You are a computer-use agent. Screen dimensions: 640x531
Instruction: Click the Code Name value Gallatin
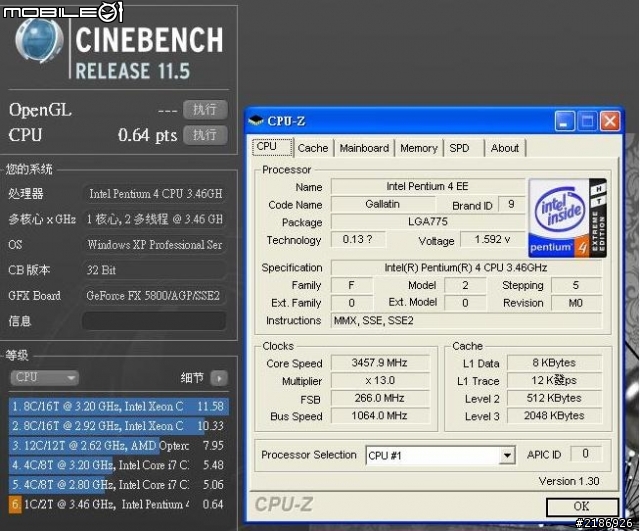tap(382, 204)
